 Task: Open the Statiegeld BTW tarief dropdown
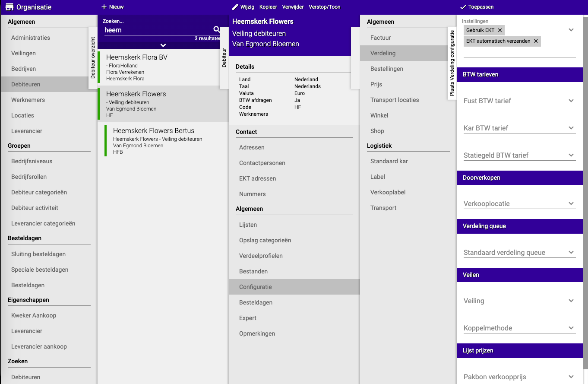pos(520,155)
